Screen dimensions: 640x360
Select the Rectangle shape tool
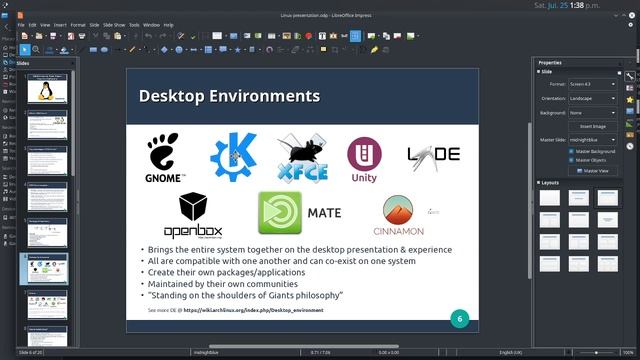click(x=93, y=50)
